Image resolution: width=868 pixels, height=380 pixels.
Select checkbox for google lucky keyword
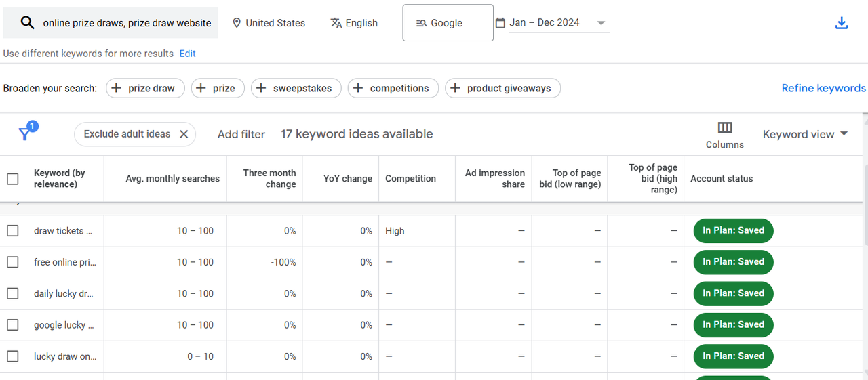tap(13, 325)
